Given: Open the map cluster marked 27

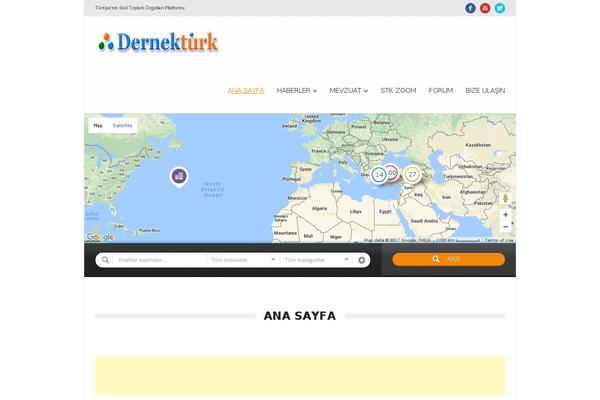Looking at the screenshot, I should 412,175.
